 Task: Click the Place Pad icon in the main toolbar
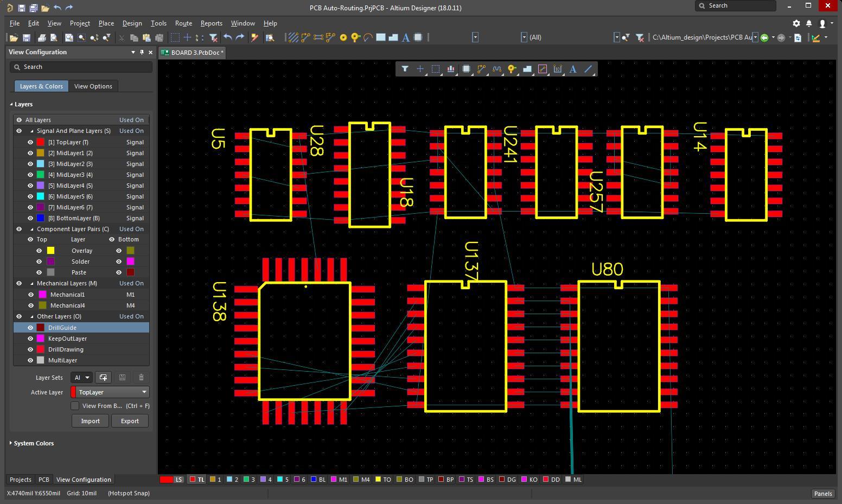[x=343, y=37]
